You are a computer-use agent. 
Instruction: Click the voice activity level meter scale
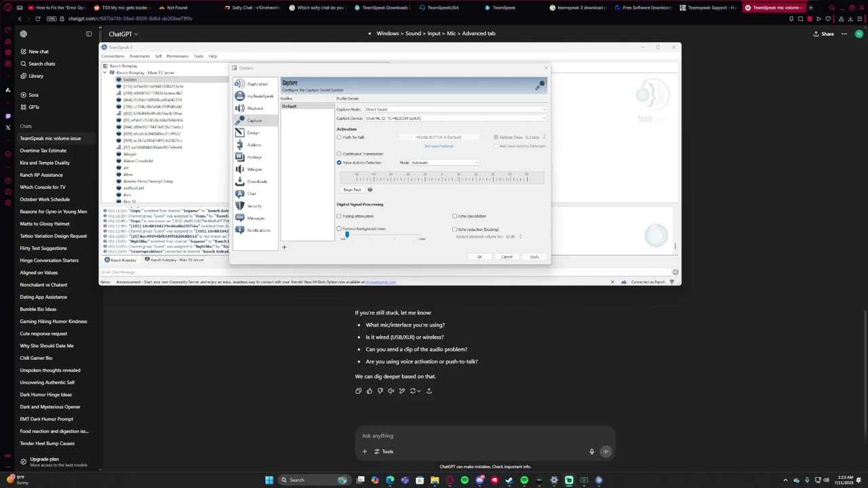coord(441,178)
